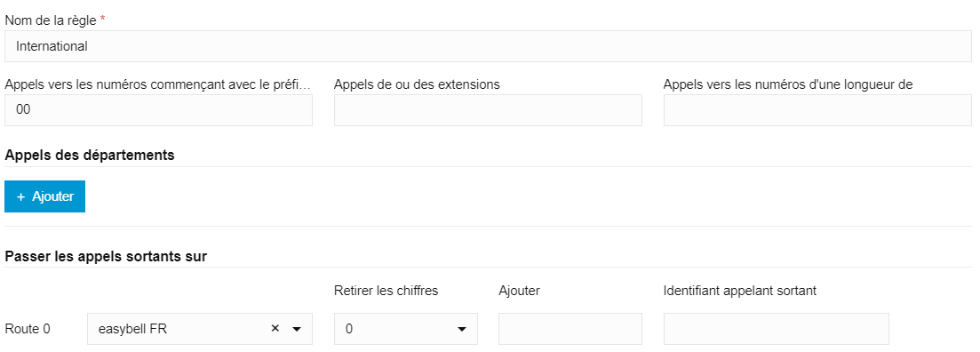Screen dimensions: 980x352
Task: Click the prefix field containing 00
Action: [158, 110]
